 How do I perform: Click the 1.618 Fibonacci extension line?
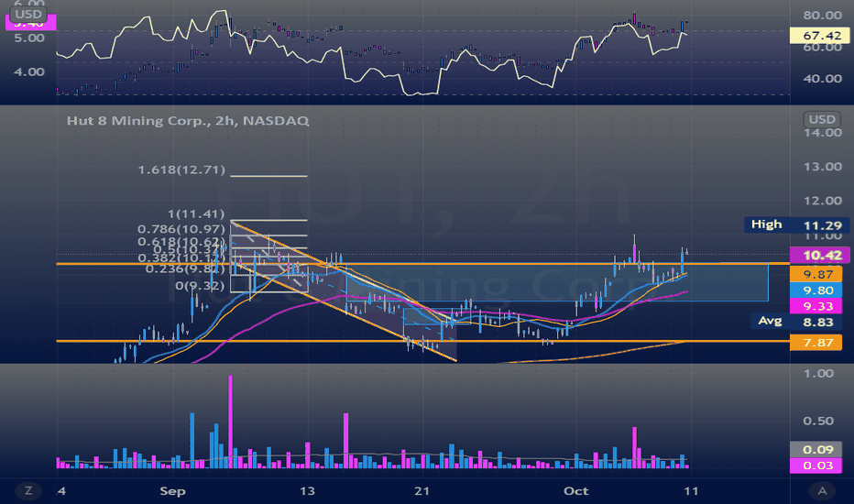coord(268,176)
